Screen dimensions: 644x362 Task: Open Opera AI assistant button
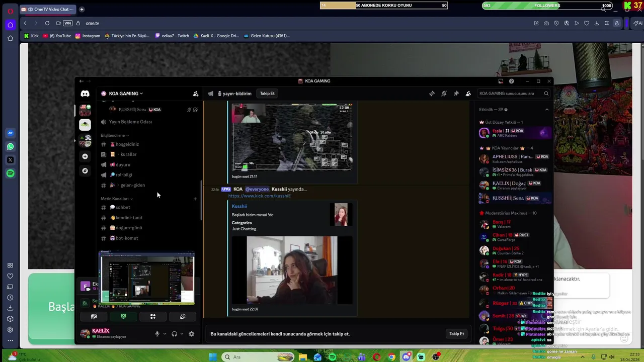tap(637, 23)
